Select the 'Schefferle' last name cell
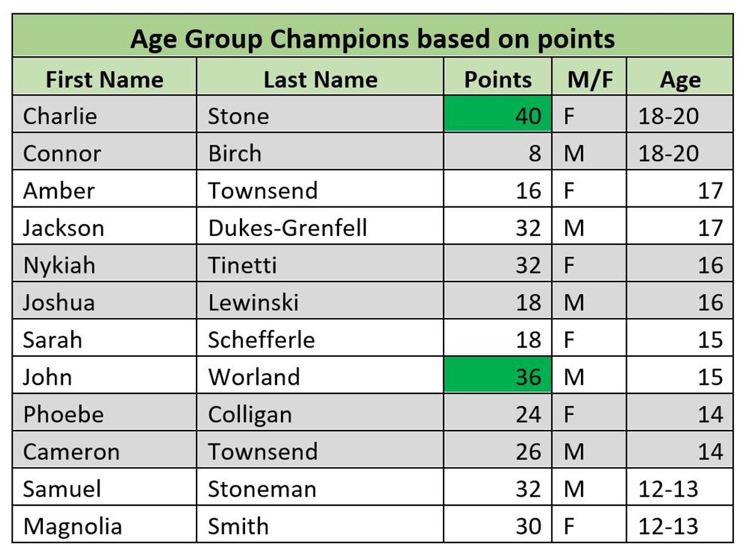 pos(320,339)
